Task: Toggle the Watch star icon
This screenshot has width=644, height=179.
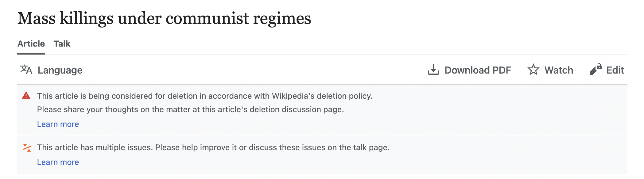Action: tap(533, 70)
